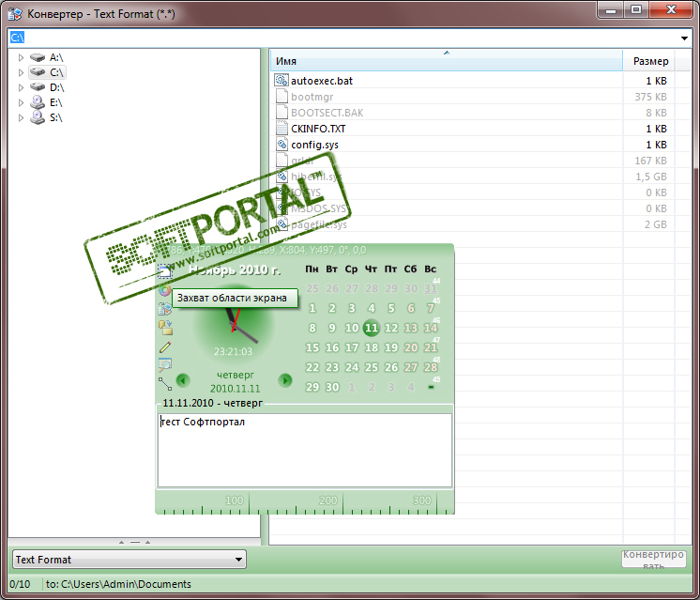
Task: Select autoexec.bat file name
Action: point(322,81)
